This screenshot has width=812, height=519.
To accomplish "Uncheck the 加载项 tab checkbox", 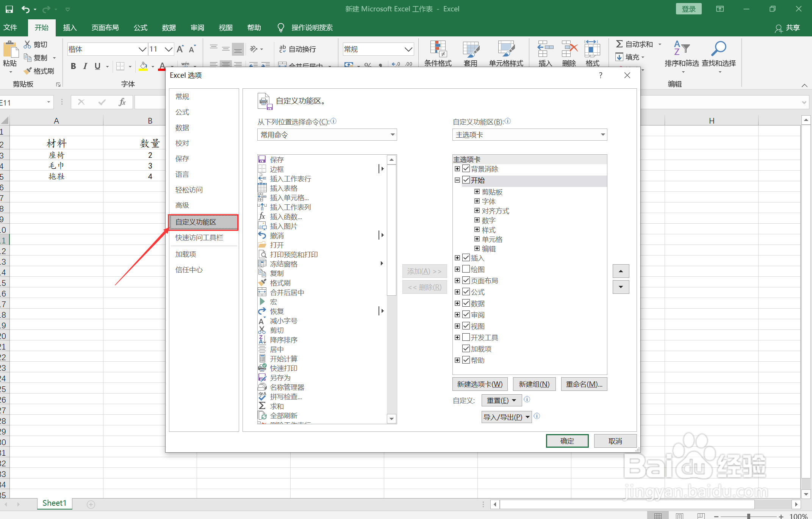I will point(466,349).
